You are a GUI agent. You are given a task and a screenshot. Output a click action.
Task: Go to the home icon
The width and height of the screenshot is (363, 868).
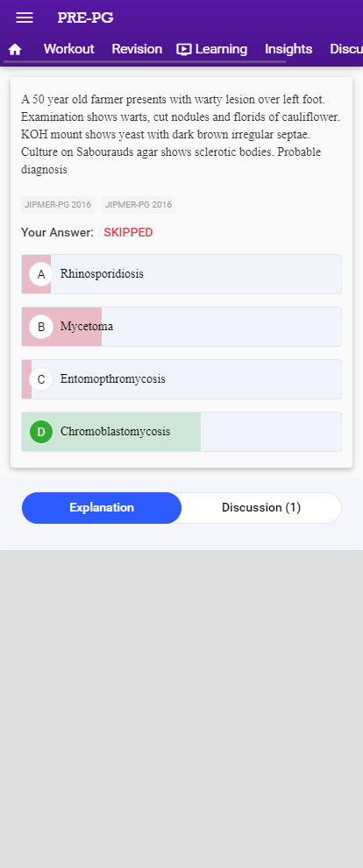tap(15, 49)
